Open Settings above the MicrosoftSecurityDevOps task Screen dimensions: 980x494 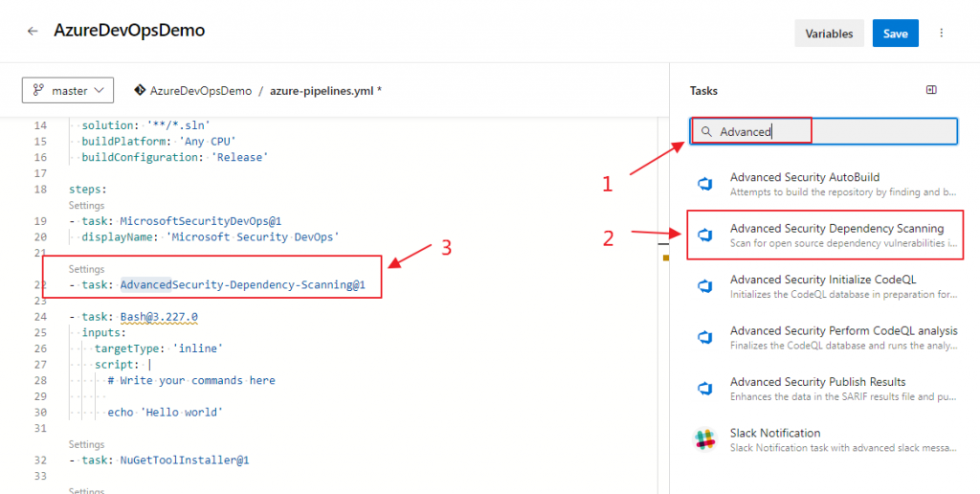(x=86, y=205)
